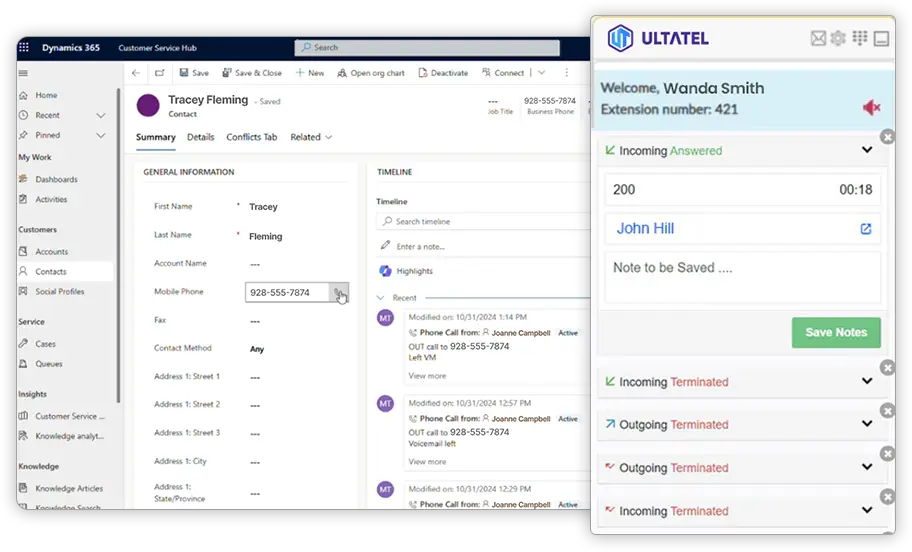This screenshot has width=912, height=552.
Task: Click the John Hill caller link
Action: (645, 229)
